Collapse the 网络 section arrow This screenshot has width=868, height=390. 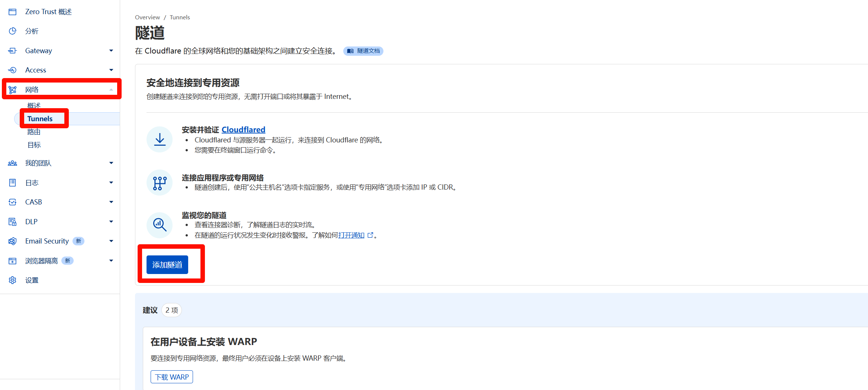click(x=111, y=90)
